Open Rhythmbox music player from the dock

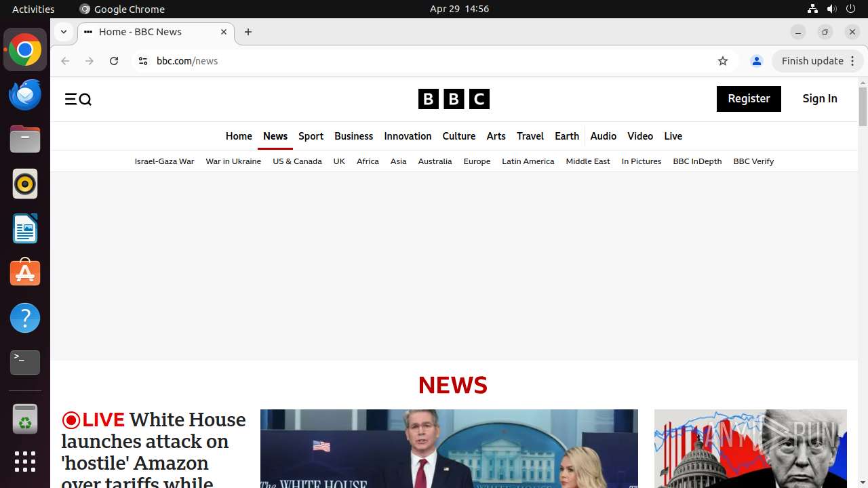pos(25,184)
